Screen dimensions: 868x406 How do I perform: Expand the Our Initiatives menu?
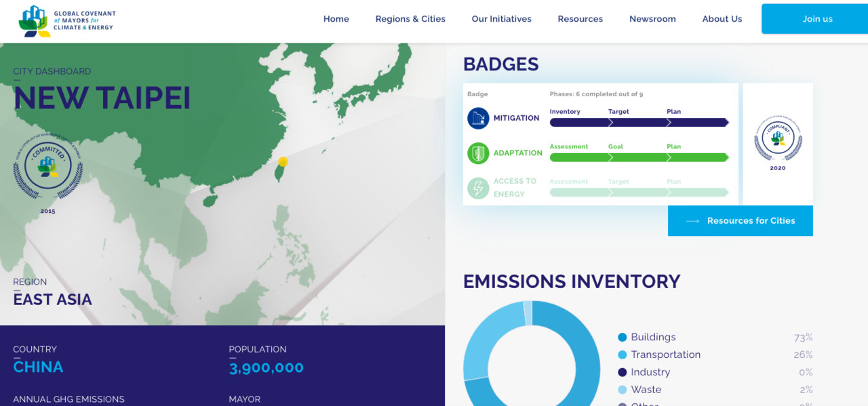(501, 19)
